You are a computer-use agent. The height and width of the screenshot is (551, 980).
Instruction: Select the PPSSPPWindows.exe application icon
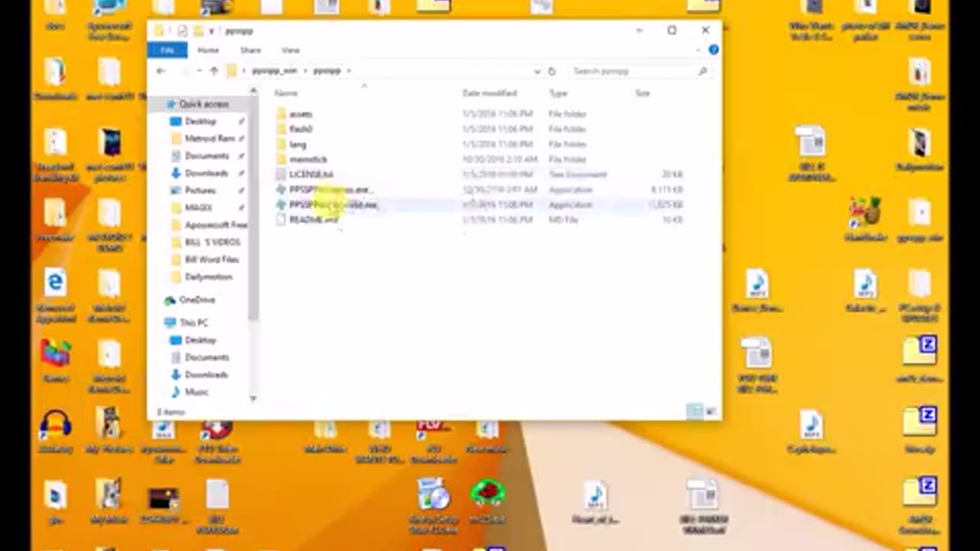[281, 189]
